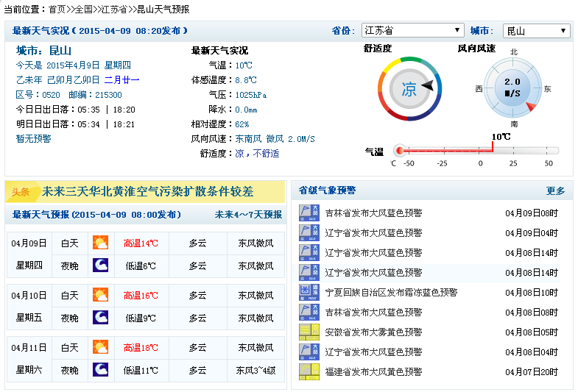
Task: Click the 首页 breadcrumb link
Action: click(x=57, y=9)
